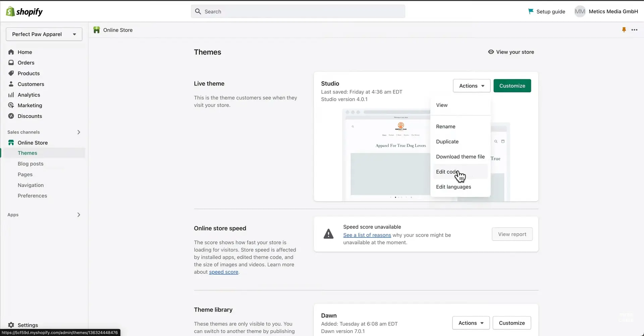The image size is (644, 336).
Task: Select View in the Actions menu
Action: 460,105
